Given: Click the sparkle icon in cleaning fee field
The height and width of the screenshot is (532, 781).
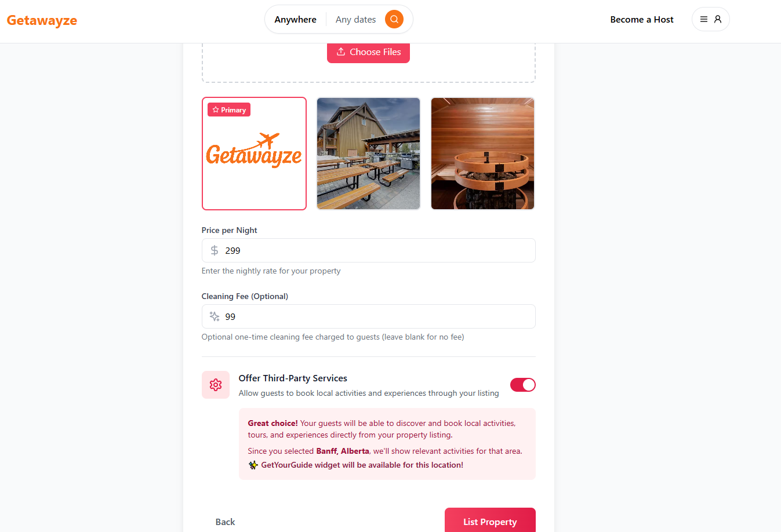Looking at the screenshot, I should click(x=215, y=316).
